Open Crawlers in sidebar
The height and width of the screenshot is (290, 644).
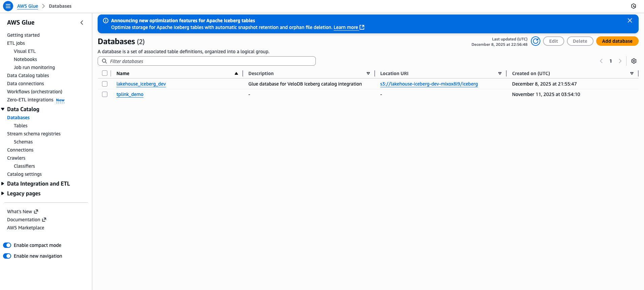coord(16,158)
